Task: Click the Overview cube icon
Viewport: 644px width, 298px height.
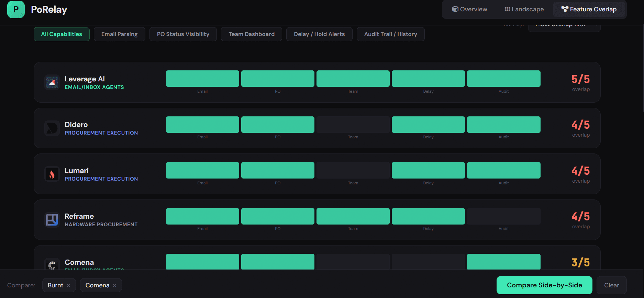Action: tap(455, 9)
